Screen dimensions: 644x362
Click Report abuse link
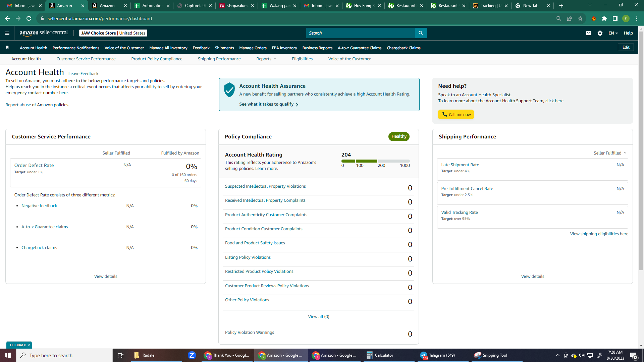tap(18, 105)
